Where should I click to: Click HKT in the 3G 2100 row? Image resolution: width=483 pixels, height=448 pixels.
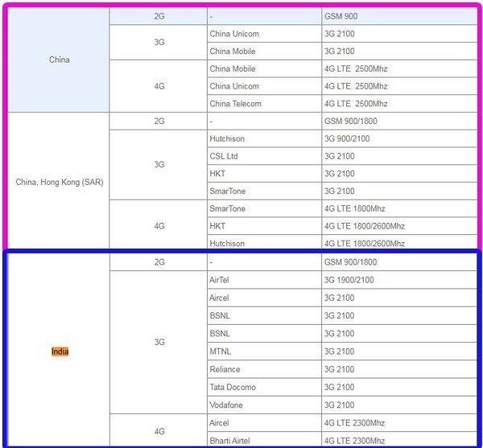[264, 174]
